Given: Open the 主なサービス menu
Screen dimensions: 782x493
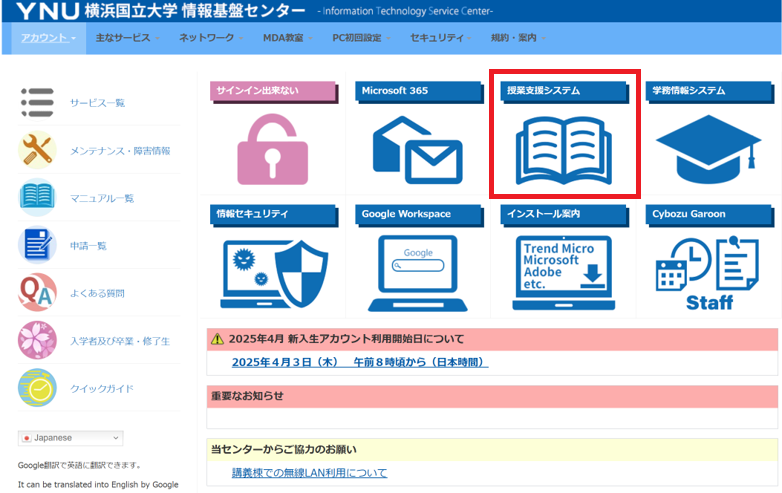Looking at the screenshot, I should (127, 38).
